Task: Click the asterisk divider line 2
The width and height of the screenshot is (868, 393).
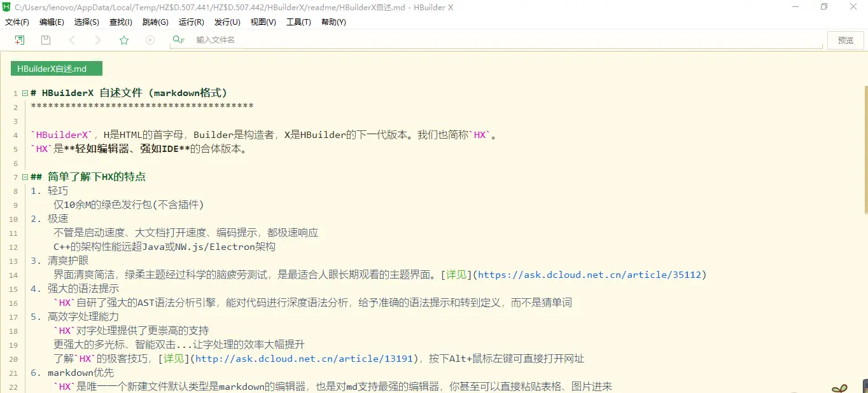Action: (x=142, y=107)
